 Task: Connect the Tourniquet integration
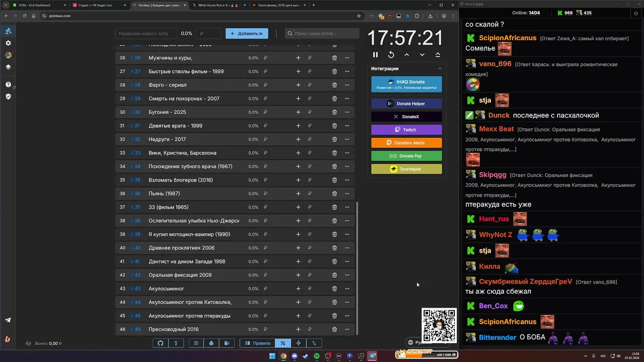pos(407,169)
